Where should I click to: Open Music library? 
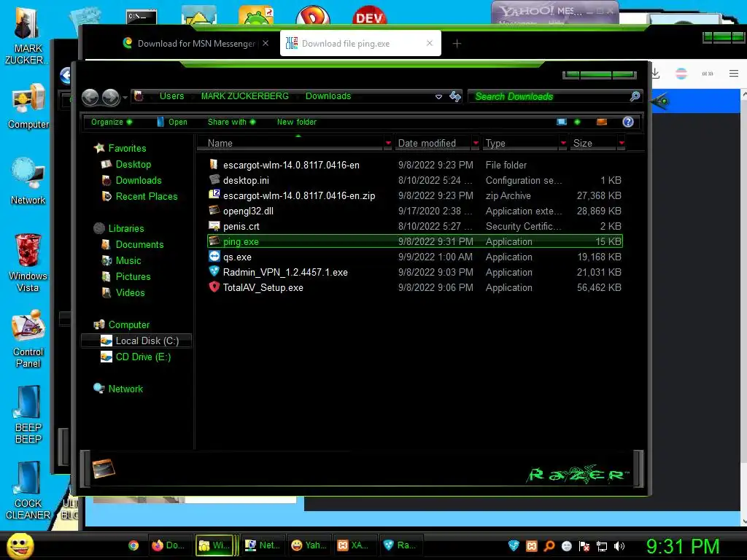[128, 260]
